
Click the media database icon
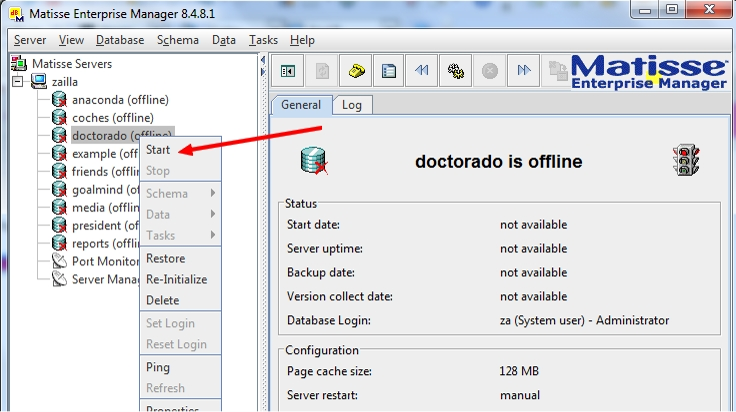(59, 207)
